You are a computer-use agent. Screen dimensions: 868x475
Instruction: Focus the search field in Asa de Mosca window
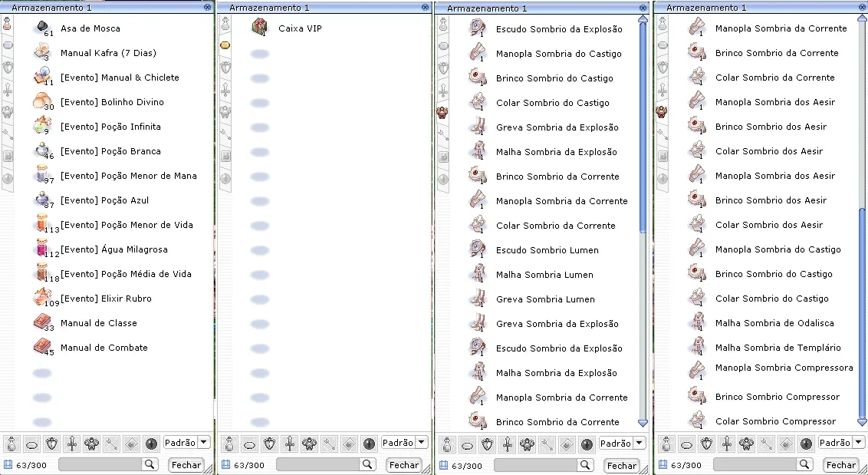pyautogui.click(x=100, y=464)
